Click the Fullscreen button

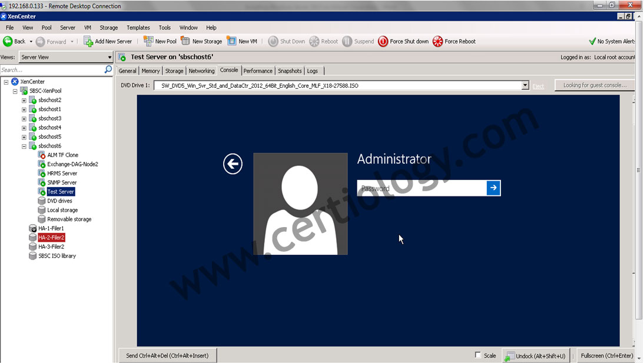[607, 356]
